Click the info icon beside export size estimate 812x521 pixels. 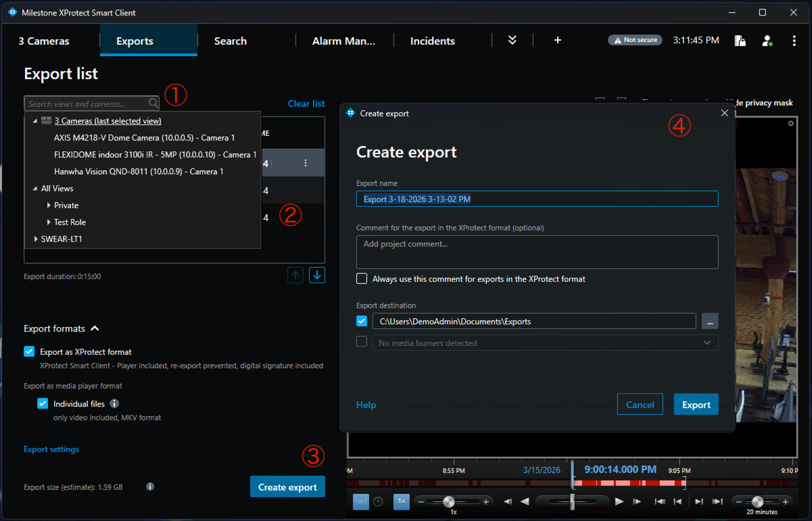(x=150, y=487)
